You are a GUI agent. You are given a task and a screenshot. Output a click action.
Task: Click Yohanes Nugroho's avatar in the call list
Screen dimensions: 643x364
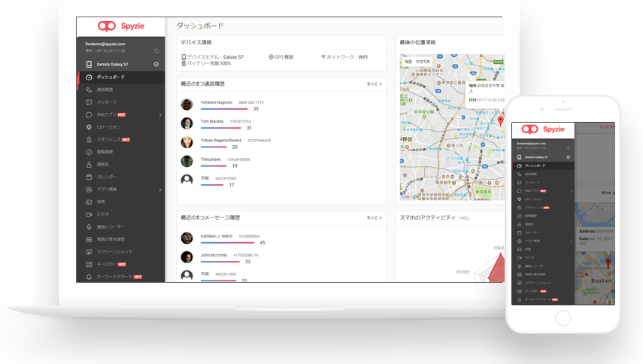(187, 104)
